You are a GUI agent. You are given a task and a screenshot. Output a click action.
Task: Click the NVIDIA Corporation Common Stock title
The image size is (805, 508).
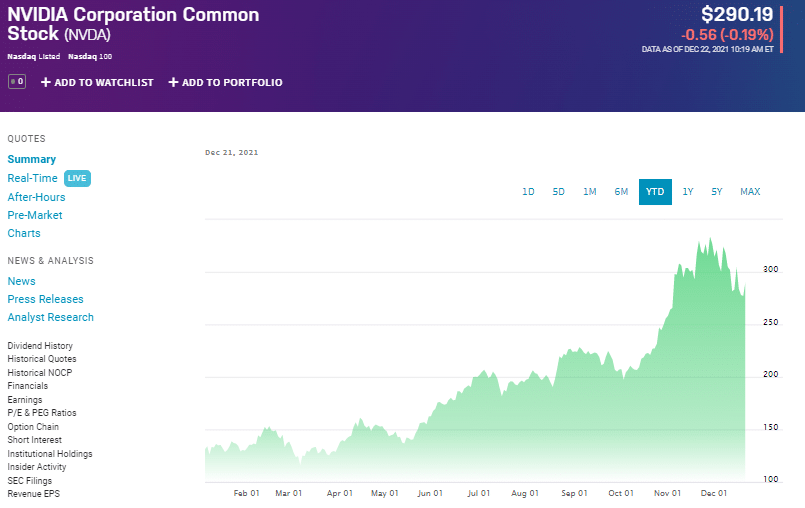pyautogui.click(x=133, y=24)
